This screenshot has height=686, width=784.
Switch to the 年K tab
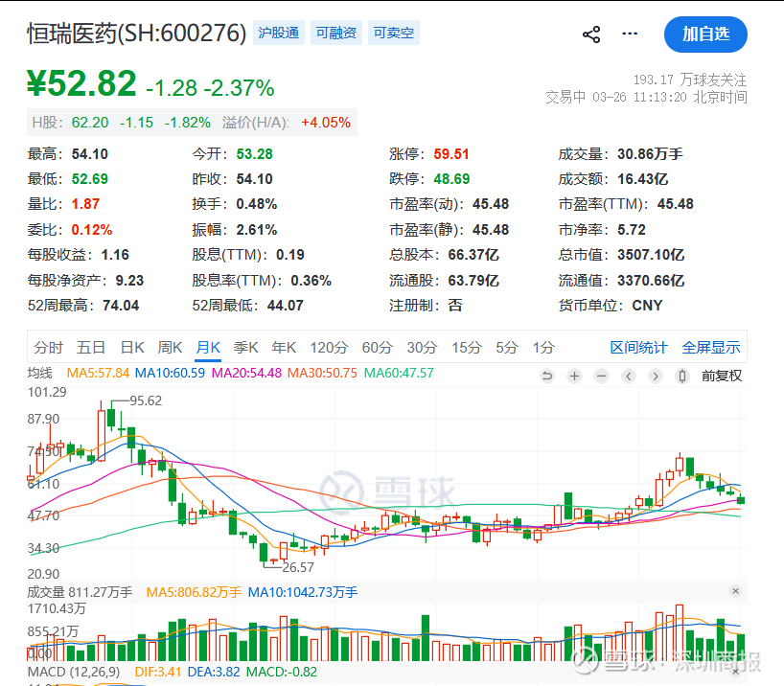(284, 347)
